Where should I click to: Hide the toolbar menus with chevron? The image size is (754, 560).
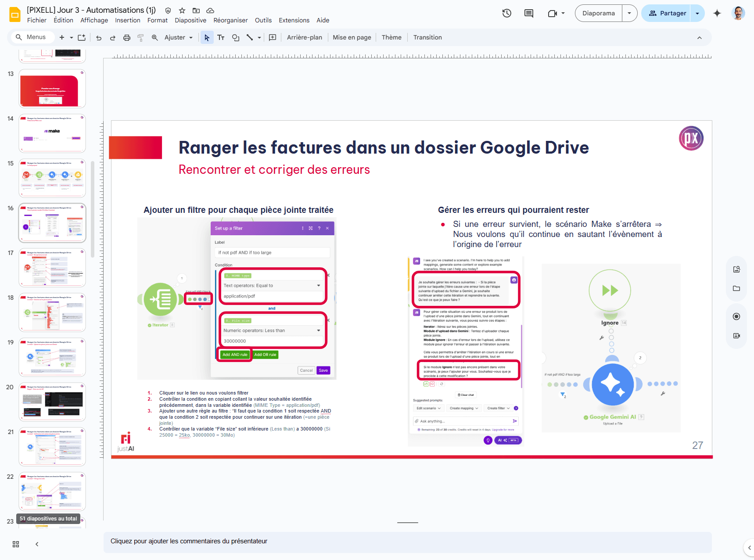pyautogui.click(x=700, y=38)
